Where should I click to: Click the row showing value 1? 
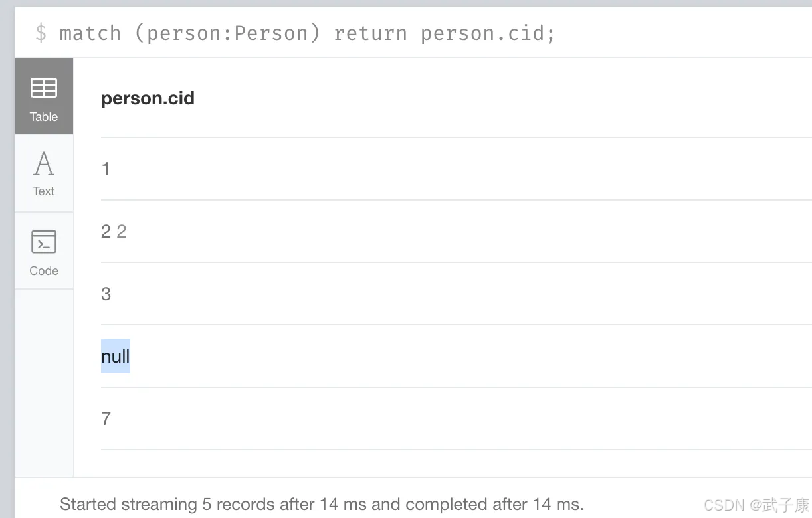tap(106, 169)
